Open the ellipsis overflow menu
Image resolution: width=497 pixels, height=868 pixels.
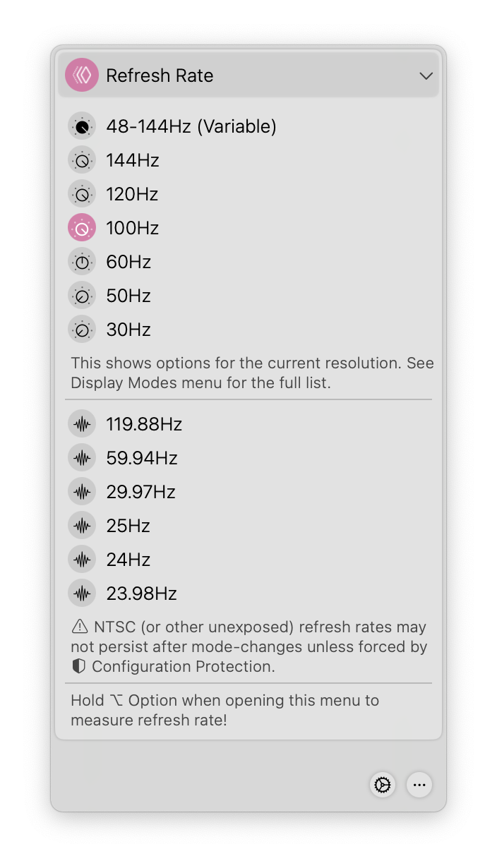[x=419, y=785]
